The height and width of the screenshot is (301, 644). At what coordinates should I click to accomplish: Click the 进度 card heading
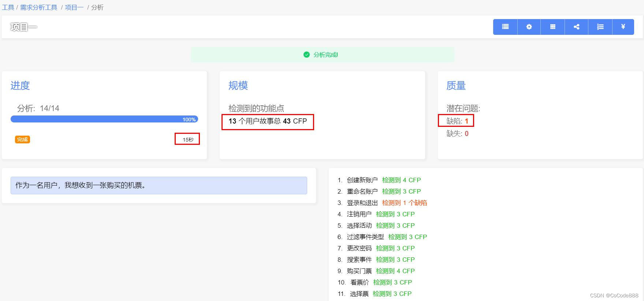pyautogui.click(x=20, y=85)
